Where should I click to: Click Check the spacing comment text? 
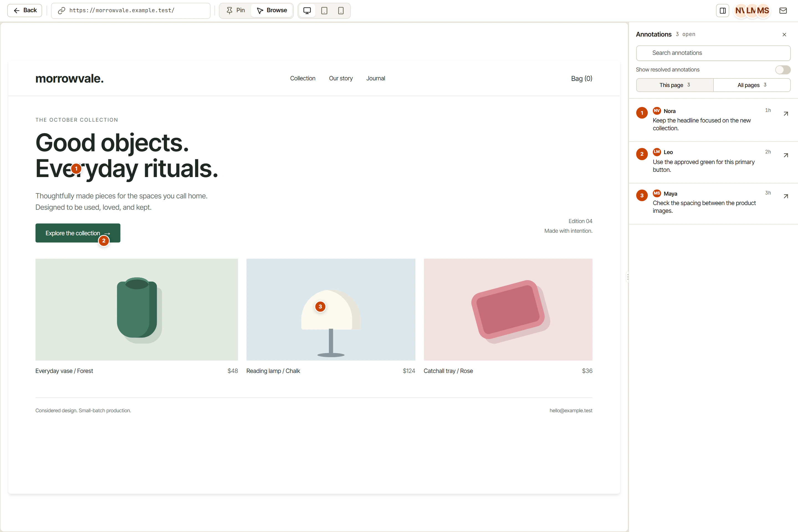pos(704,207)
